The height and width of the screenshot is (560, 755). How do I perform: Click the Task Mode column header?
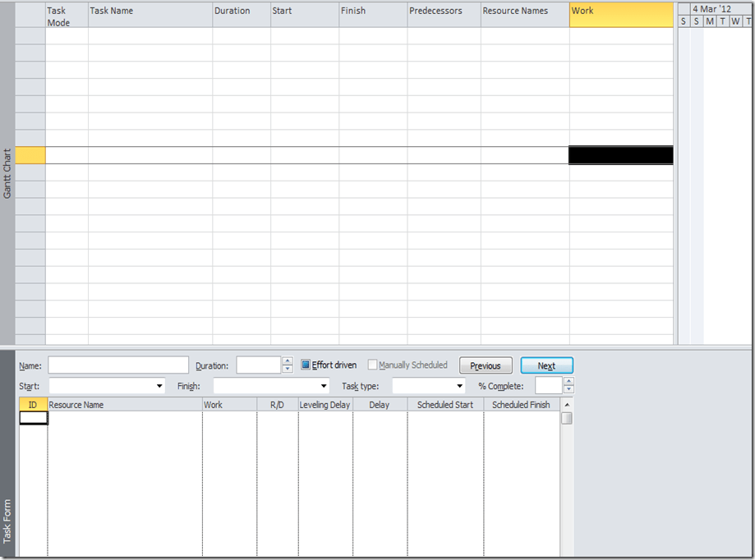pyautogui.click(x=67, y=15)
